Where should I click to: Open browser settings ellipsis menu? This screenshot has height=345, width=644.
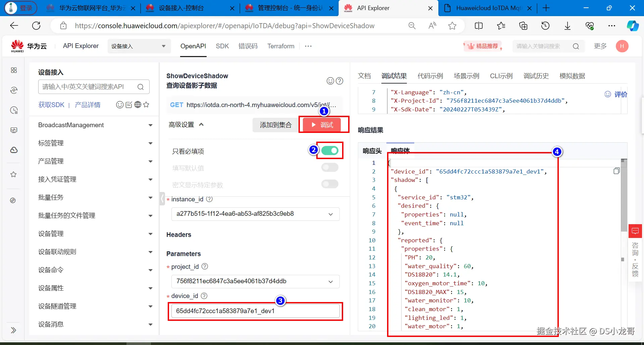click(x=612, y=26)
